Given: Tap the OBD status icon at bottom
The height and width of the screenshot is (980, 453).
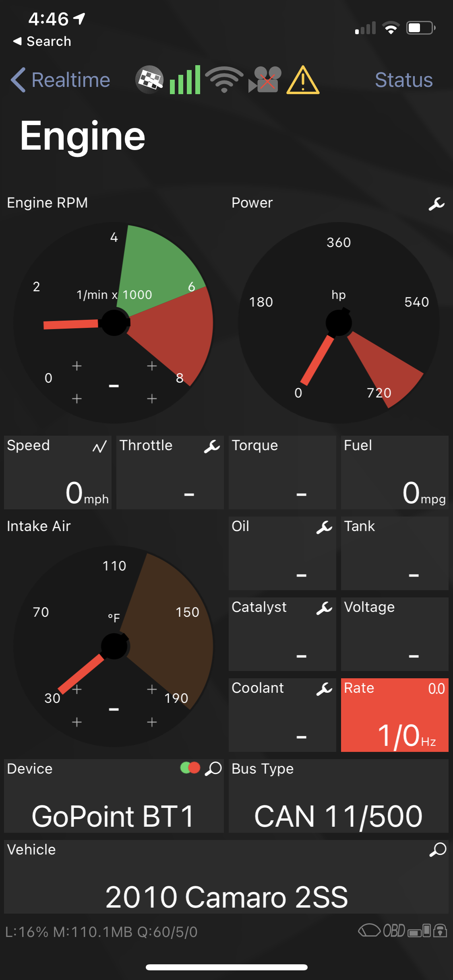Looking at the screenshot, I should pos(394,931).
